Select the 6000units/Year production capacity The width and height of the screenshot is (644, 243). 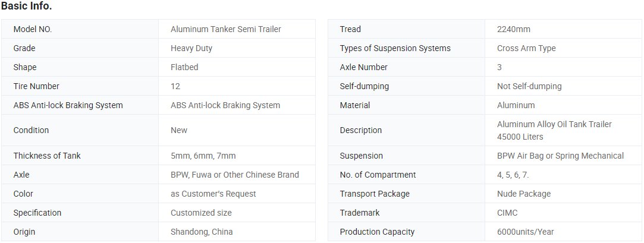tap(525, 232)
